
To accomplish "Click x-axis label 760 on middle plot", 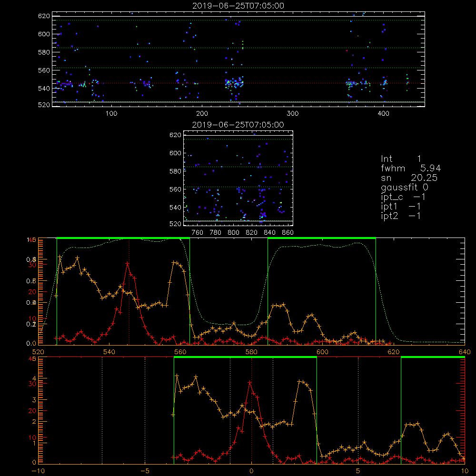I will (x=198, y=233).
